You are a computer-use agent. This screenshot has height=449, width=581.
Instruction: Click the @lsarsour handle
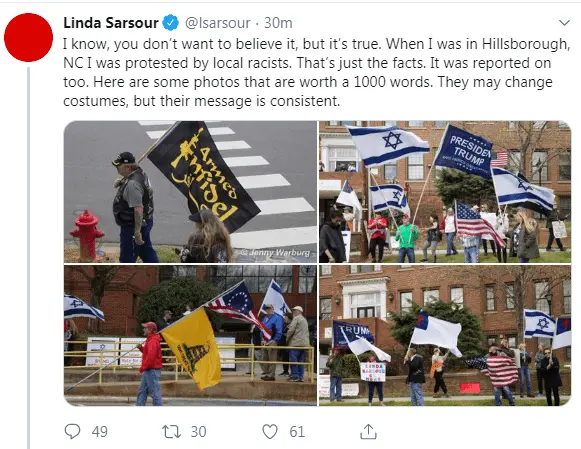click(218, 23)
